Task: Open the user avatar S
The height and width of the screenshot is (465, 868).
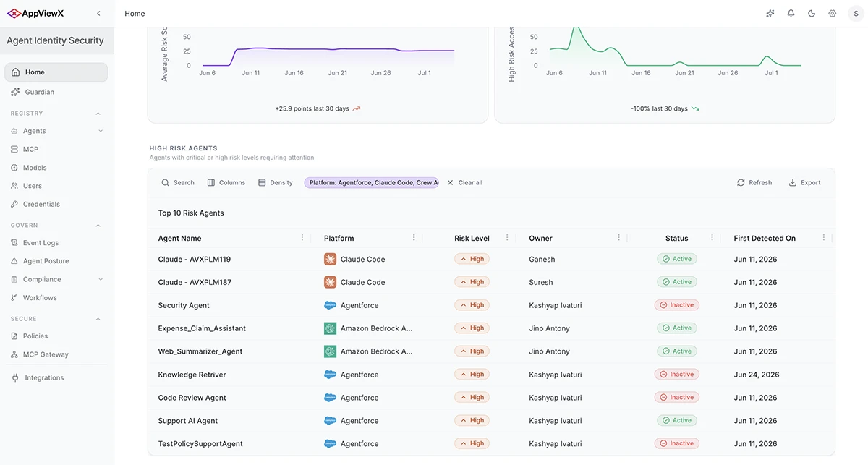Action: (855, 13)
